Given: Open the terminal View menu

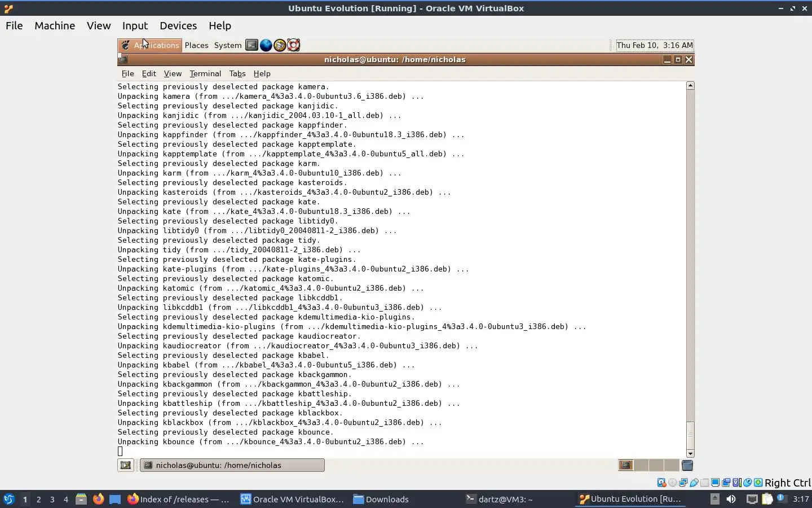Looking at the screenshot, I should pos(173,73).
